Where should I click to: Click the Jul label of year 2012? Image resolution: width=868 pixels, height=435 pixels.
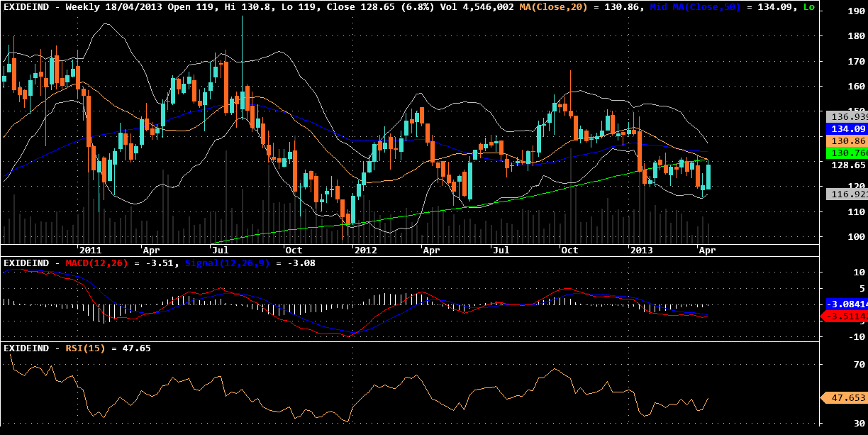pos(501,250)
